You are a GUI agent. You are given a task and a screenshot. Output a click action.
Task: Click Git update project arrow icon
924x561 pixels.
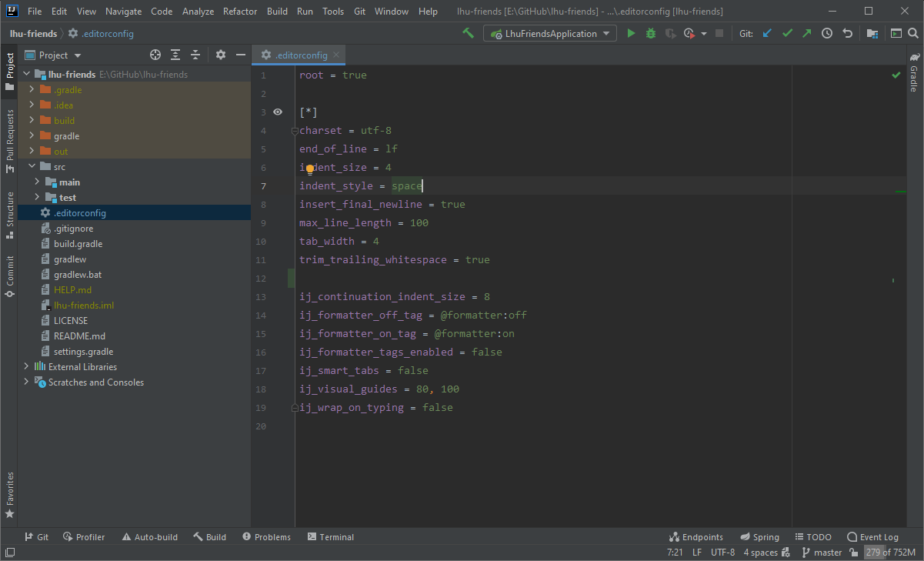[767, 34]
